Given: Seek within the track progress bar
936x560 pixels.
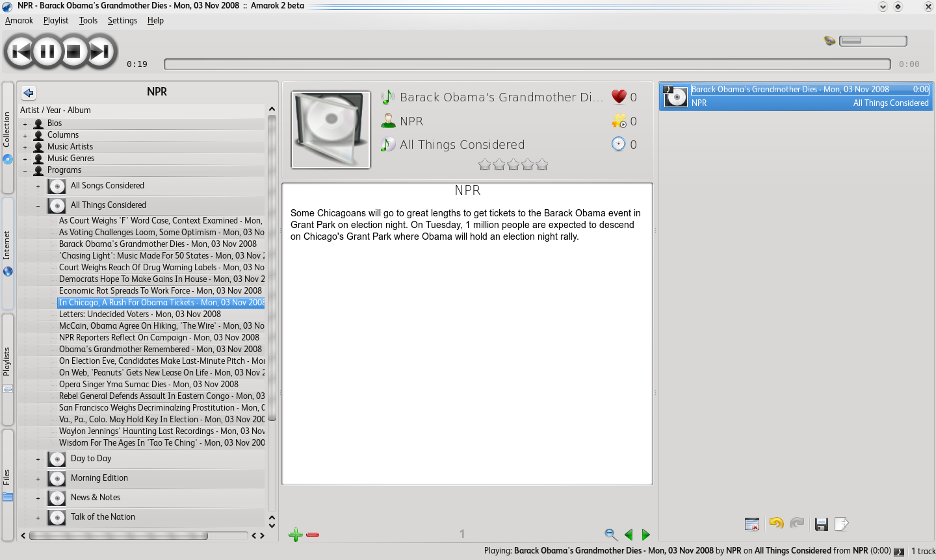Looking at the screenshot, I should point(527,64).
